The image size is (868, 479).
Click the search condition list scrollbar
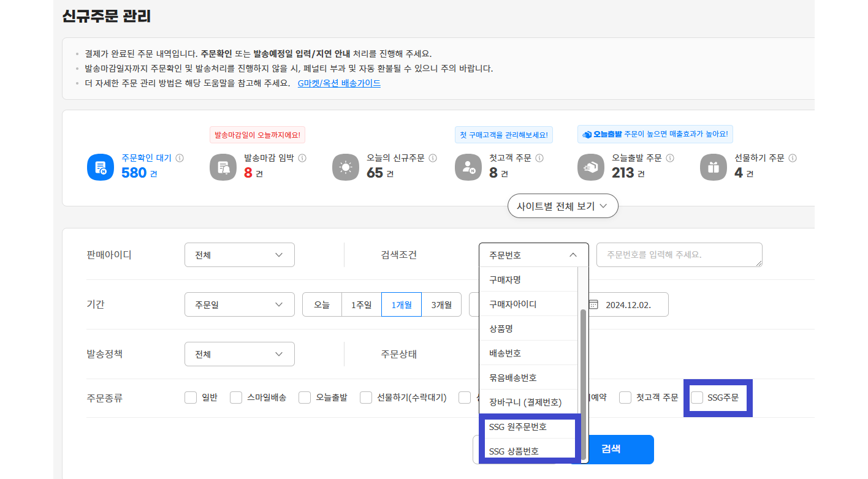584,368
